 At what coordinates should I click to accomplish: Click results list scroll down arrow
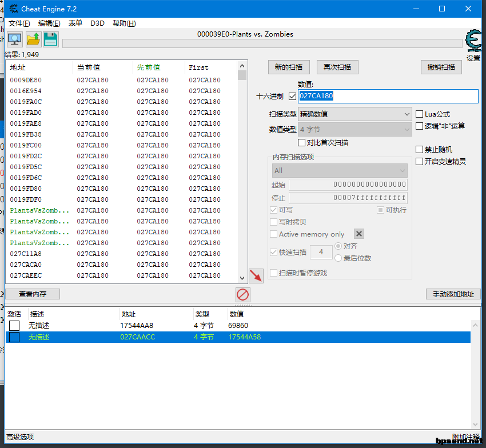click(242, 278)
